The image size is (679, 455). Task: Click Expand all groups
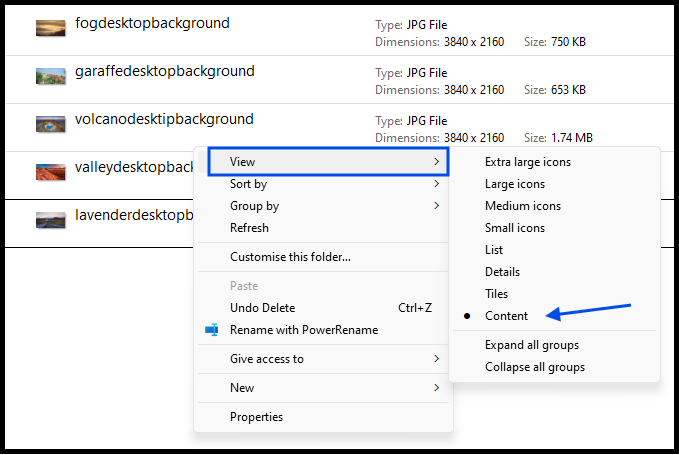pos(531,345)
